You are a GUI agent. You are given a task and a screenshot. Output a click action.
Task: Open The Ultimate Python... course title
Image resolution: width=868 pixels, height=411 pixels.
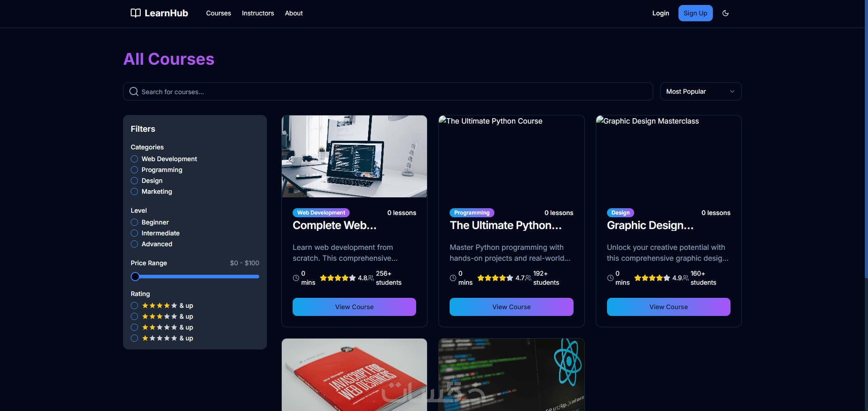tap(506, 225)
